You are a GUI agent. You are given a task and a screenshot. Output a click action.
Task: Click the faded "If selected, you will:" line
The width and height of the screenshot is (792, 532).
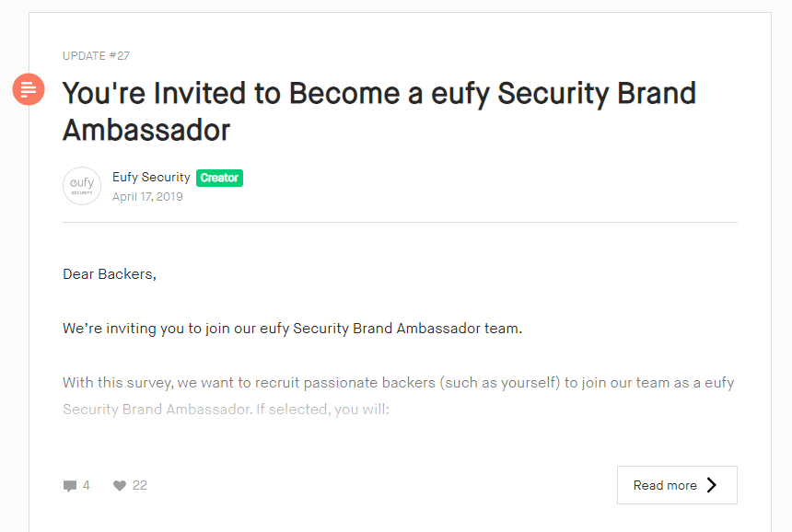(322, 410)
